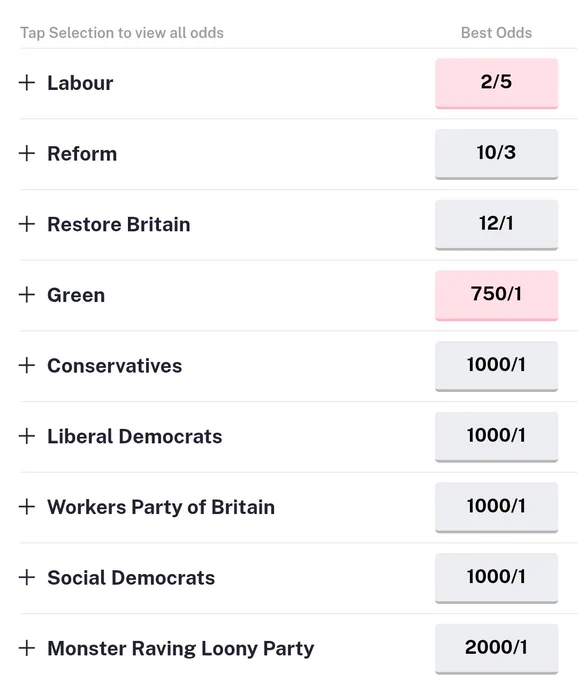578x680 pixels.
Task: Select Workers Party of Britain 1000/1 odds
Action: (496, 507)
